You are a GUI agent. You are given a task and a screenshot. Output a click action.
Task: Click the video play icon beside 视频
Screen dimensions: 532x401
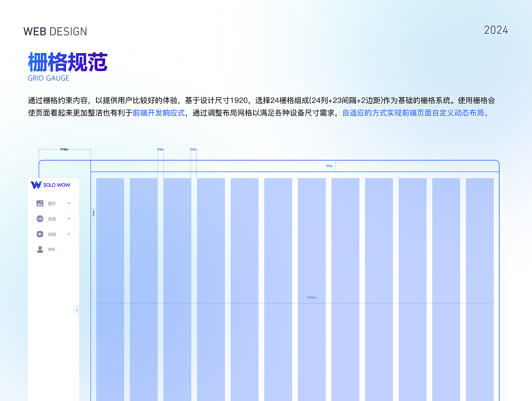(x=40, y=234)
